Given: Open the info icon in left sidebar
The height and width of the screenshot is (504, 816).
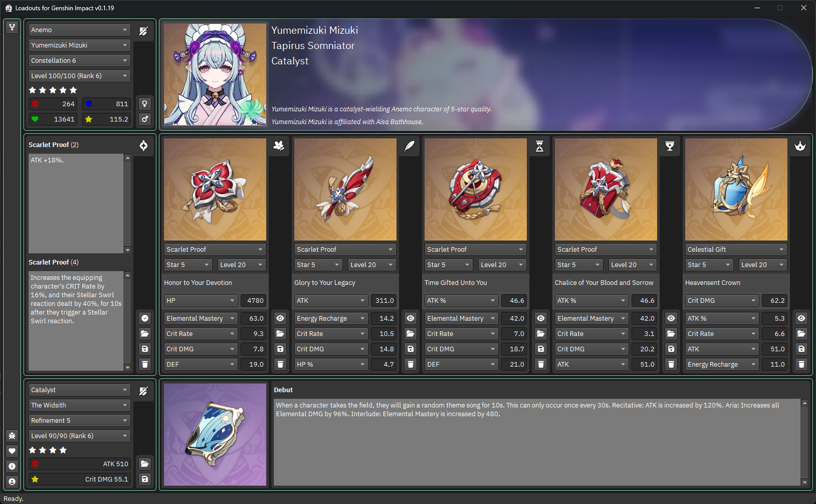Looking at the screenshot, I should click(12, 466).
